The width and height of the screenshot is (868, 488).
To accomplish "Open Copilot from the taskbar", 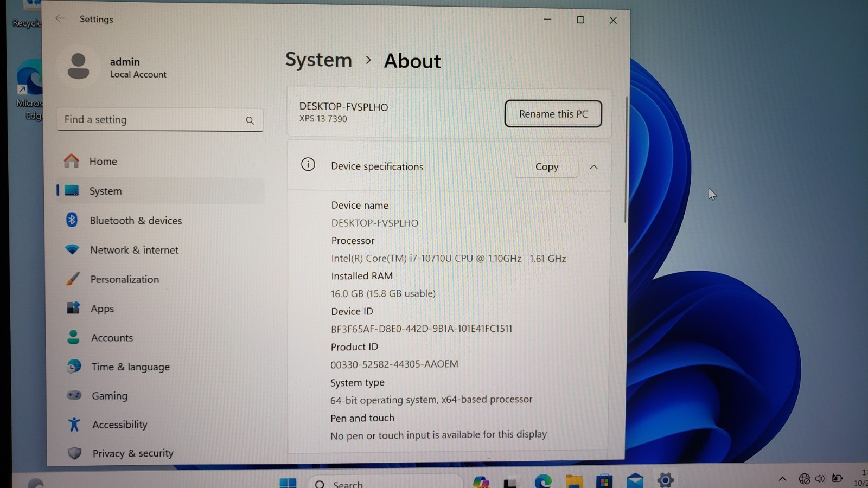I will [x=481, y=481].
